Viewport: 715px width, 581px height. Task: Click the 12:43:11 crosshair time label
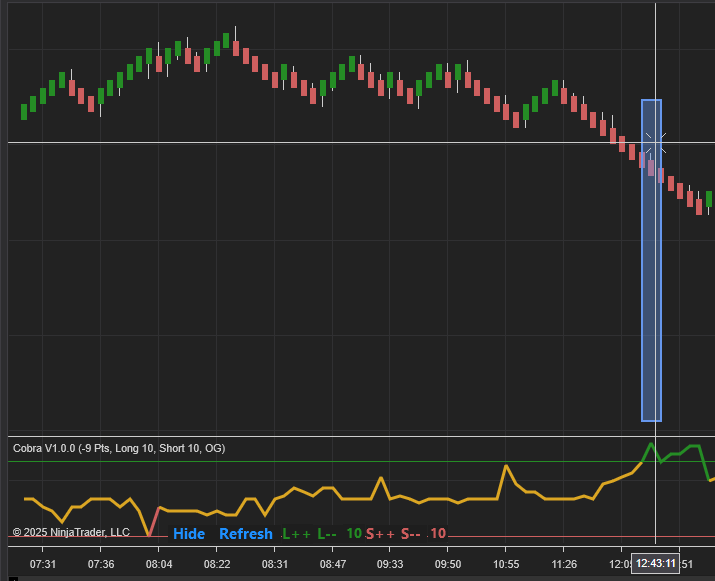pyautogui.click(x=656, y=564)
